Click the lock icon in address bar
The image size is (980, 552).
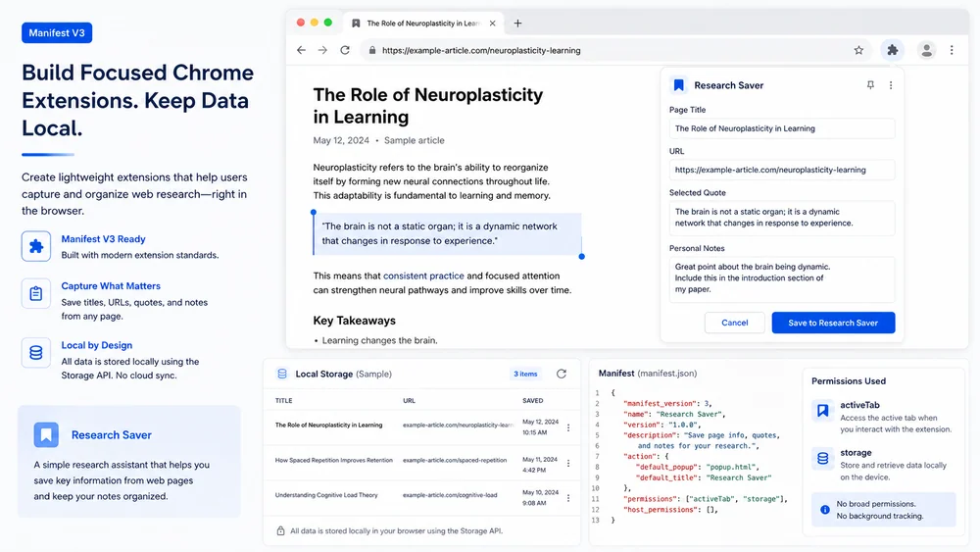pyautogui.click(x=372, y=50)
